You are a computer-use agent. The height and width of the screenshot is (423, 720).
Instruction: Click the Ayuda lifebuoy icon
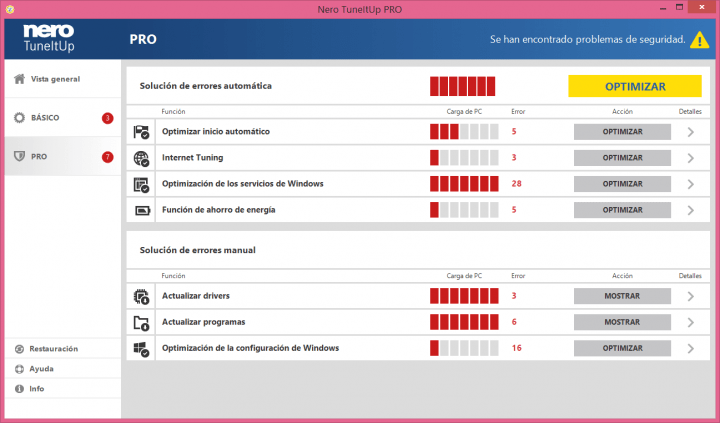coord(19,369)
